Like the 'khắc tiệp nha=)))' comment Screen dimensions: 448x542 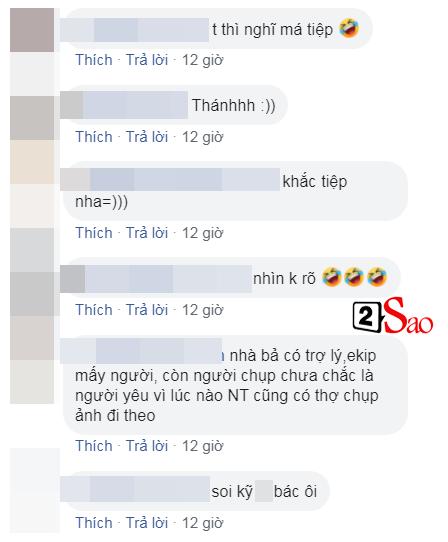click(x=94, y=233)
